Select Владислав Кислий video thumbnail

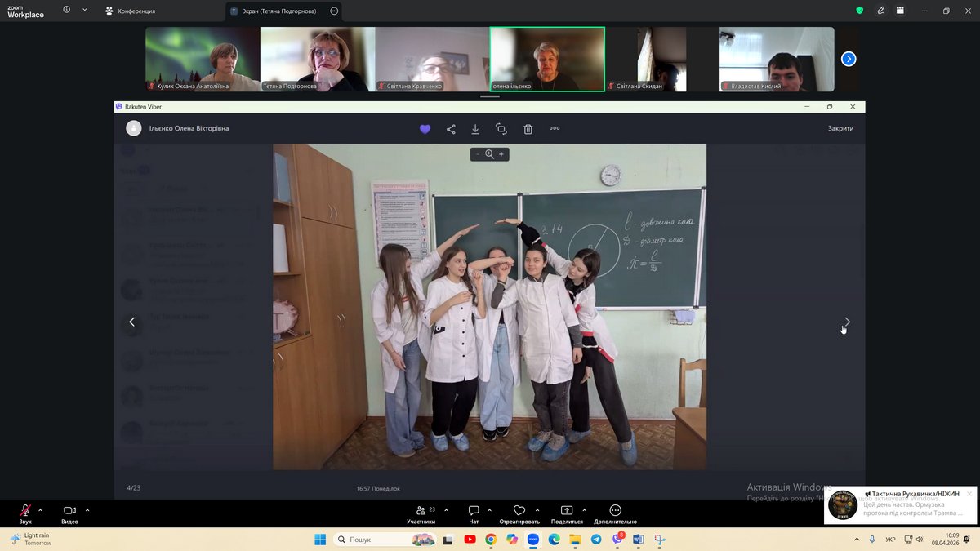(x=777, y=59)
